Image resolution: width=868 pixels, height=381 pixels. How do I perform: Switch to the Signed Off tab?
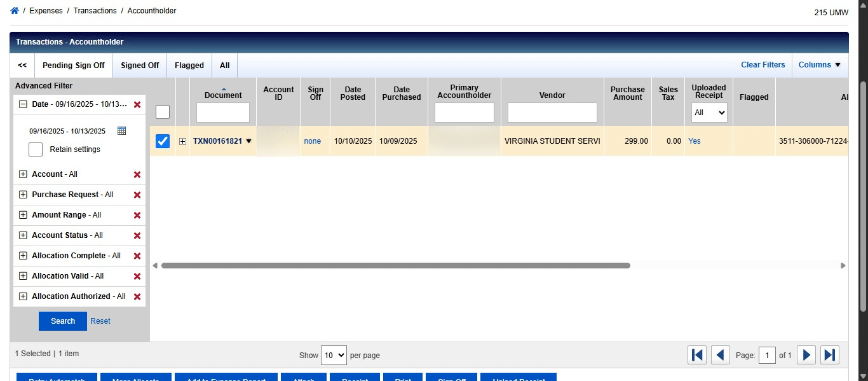click(139, 65)
